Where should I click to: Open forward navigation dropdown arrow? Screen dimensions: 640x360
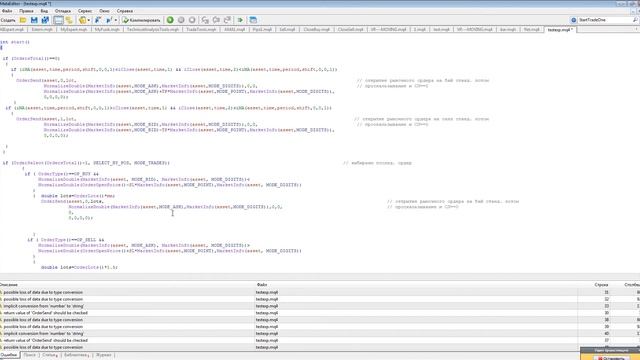tap(116, 20)
